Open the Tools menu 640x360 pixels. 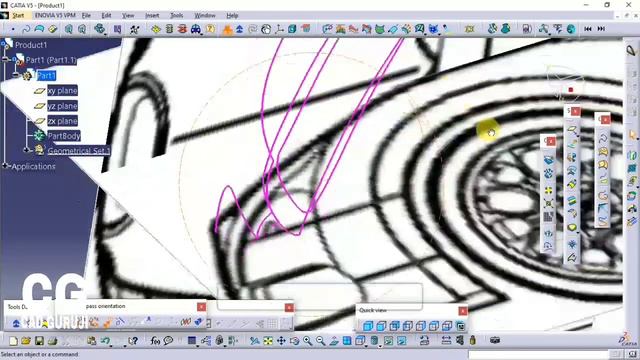176,16
